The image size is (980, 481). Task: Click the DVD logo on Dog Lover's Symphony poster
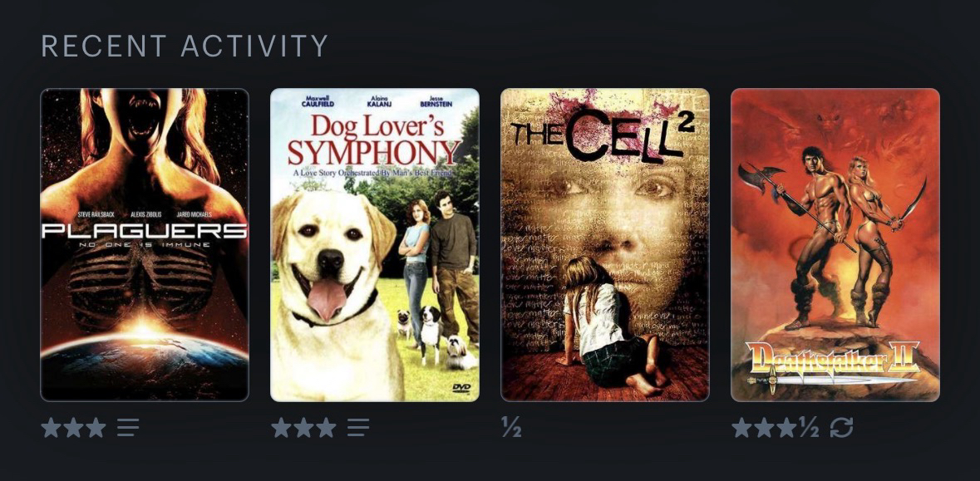click(x=460, y=388)
